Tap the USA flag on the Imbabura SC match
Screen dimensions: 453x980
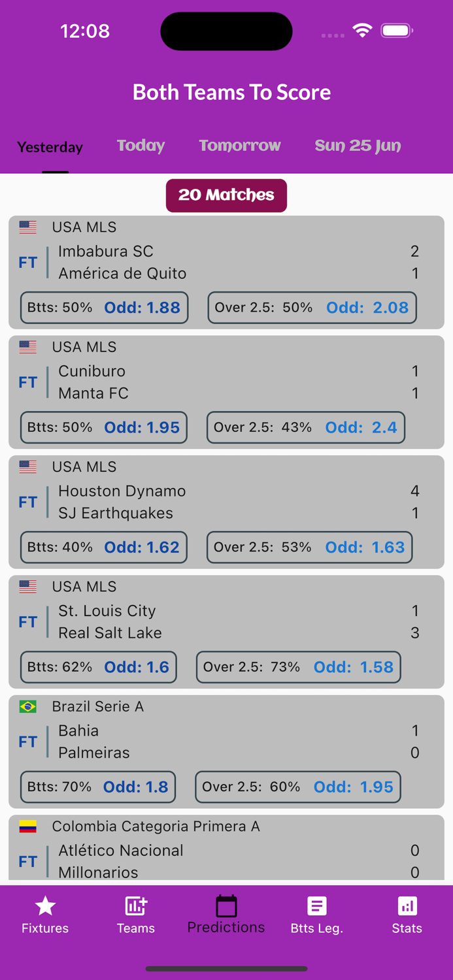(x=29, y=227)
